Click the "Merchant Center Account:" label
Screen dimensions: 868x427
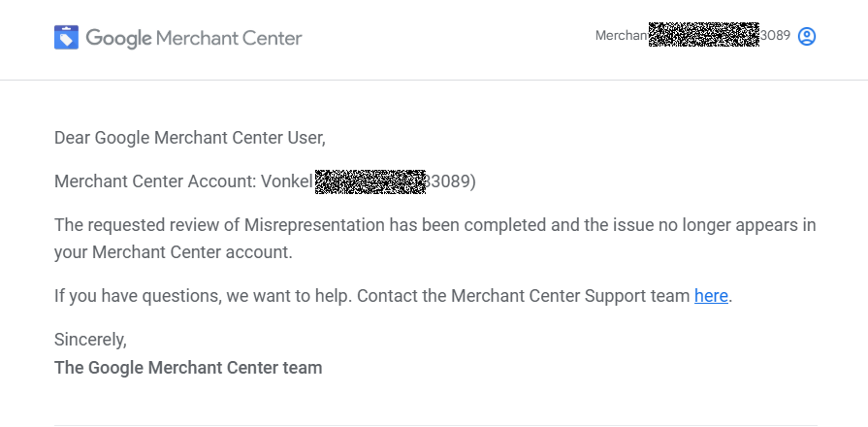point(155,181)
